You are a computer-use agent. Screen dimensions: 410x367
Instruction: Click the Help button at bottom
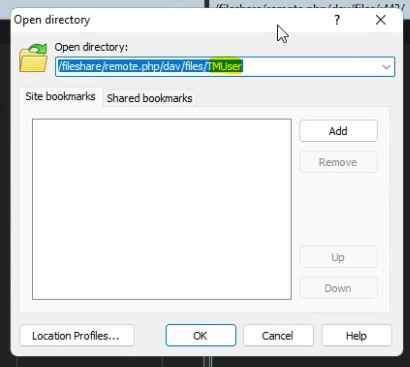click(x=357, y=336)
